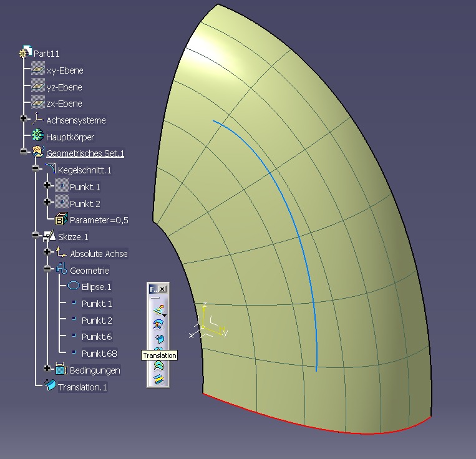This screenshot has width=476, height=459.
Task: Close the floating surfaces toolbar
Action: (163, 289)
